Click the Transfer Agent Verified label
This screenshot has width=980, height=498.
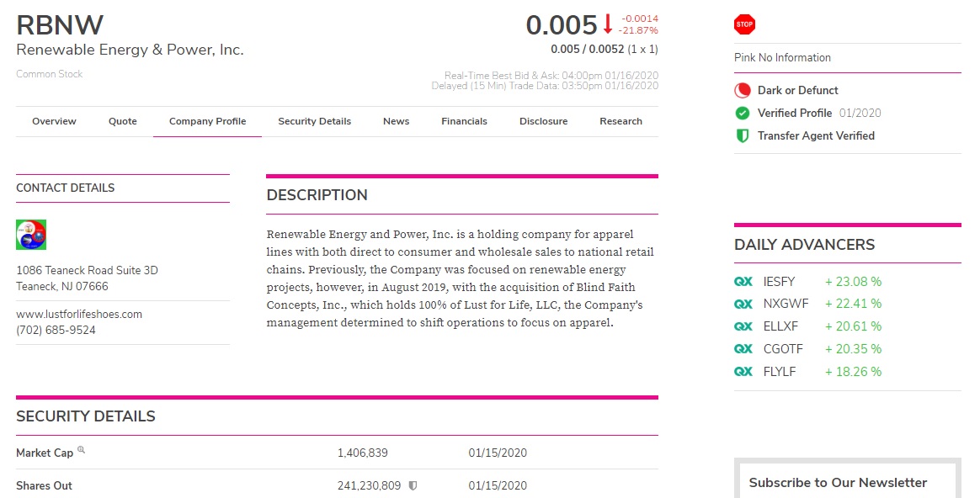tap(816, 135)
